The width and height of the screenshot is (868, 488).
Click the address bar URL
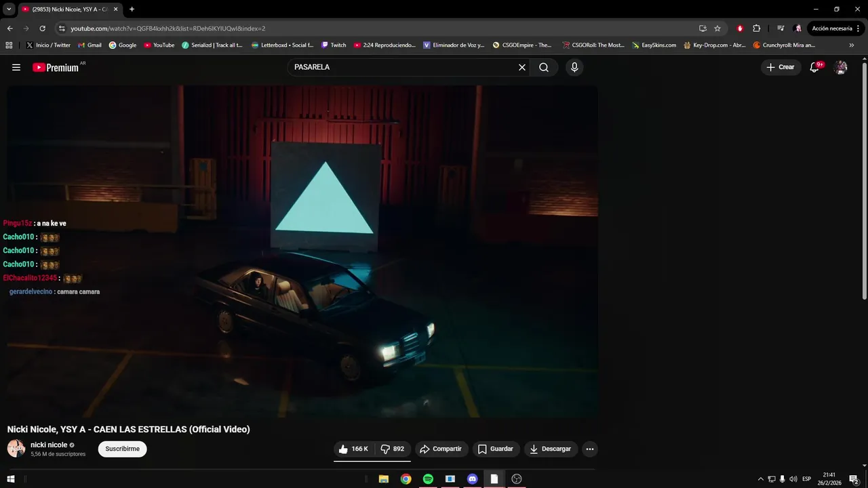(x=168, y=28)
